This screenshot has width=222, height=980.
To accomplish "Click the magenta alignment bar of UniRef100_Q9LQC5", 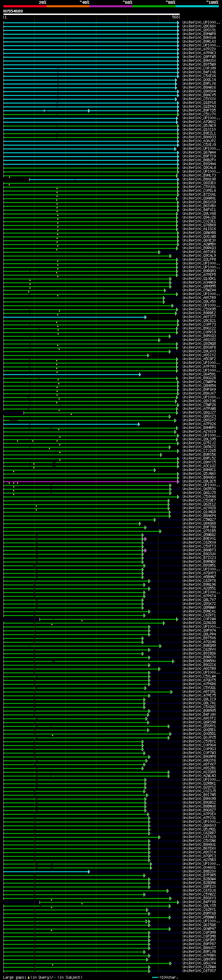I will (x=91, y=481).
